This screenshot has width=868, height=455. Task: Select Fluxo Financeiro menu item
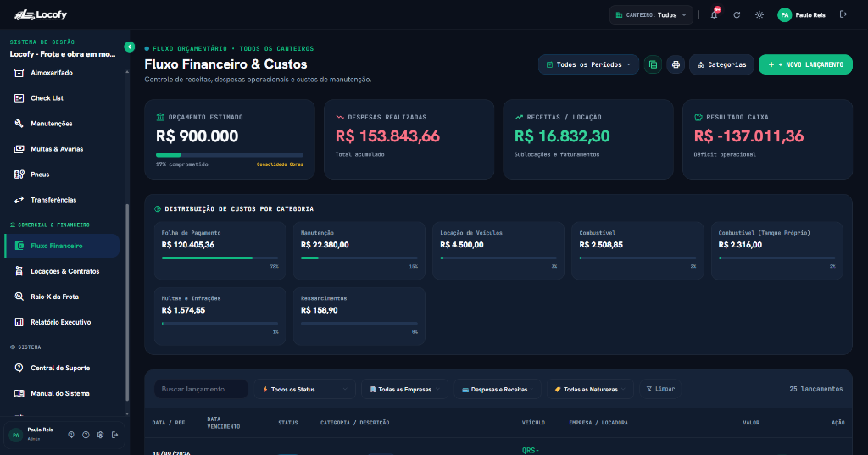(x=62, y=246)
